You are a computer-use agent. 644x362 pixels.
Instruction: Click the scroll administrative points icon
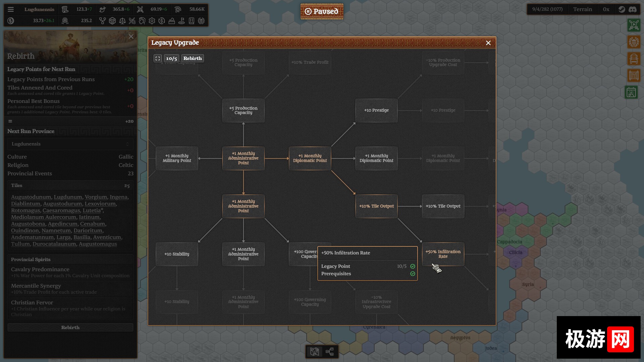pos(65,9)
